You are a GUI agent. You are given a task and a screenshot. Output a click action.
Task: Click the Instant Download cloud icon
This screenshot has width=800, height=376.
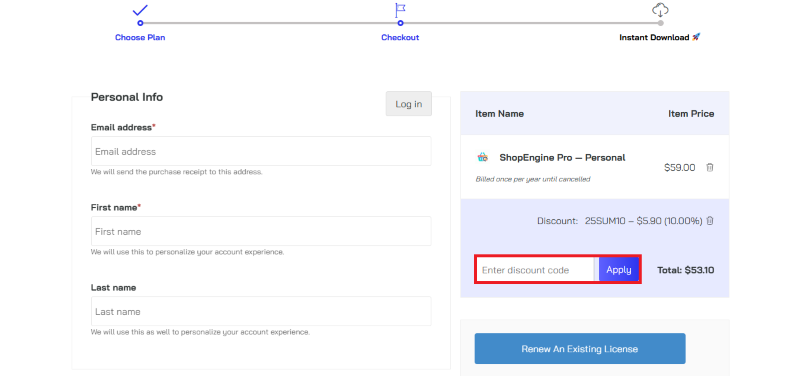click(660, 10)
